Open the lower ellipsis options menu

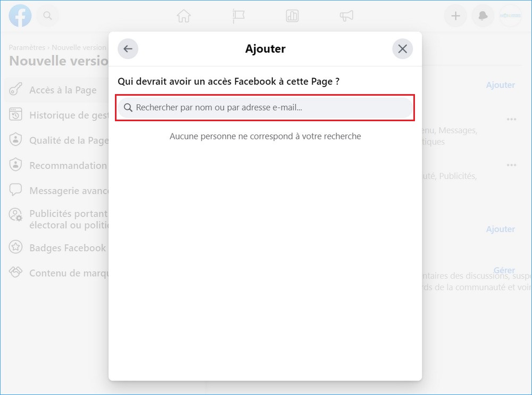click(x=511, y=166)
